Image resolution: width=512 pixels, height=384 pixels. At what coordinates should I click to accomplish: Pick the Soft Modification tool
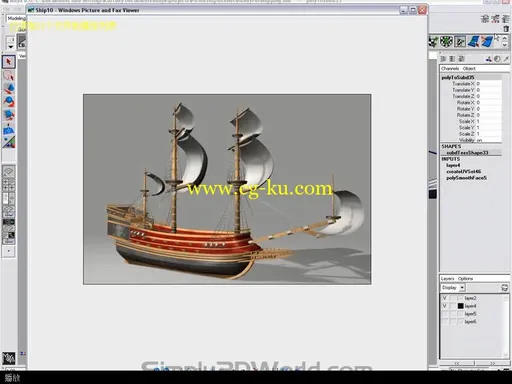pyautogui.click(x=9, y=129)
